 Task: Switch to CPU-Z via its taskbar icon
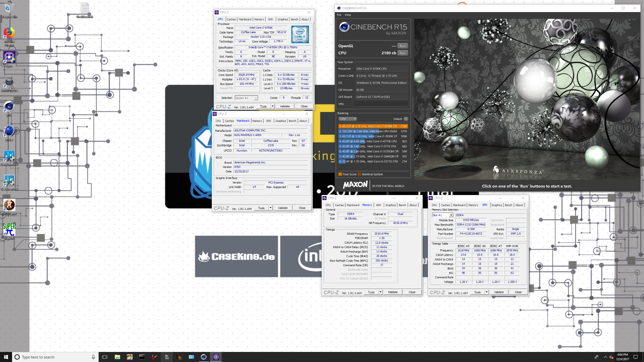click(x=216, y=357)
